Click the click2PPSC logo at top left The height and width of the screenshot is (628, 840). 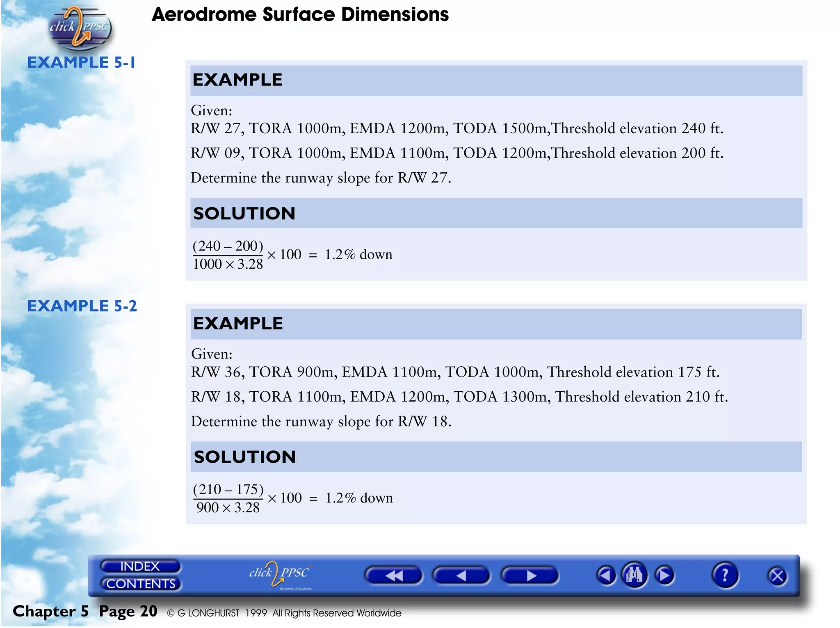(x=79, y=27)
